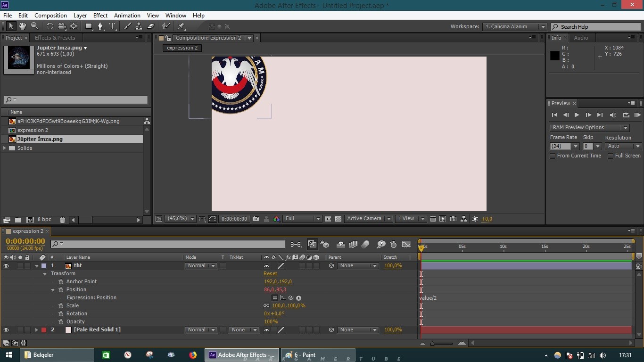Open the Active Camera dropdown

pyautogui.click(x=369, y=219)
